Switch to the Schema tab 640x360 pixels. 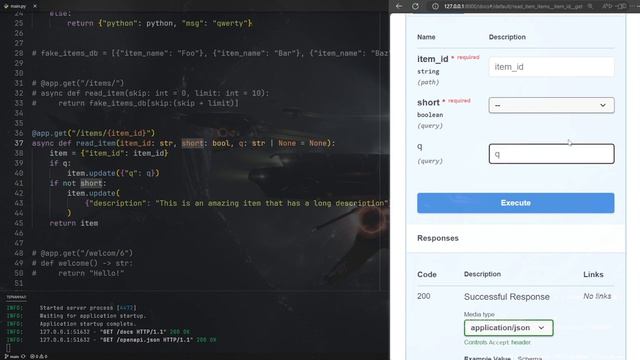530,358
